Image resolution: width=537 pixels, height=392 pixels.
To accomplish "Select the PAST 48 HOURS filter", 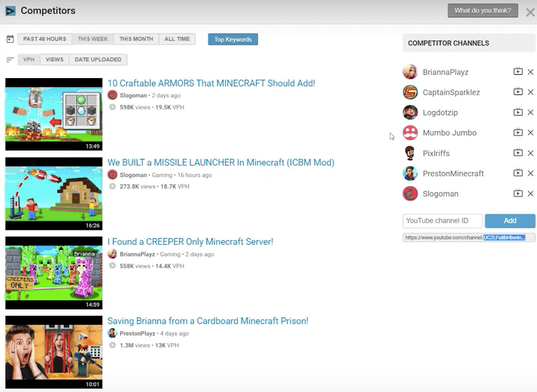I will click(45, 39).
